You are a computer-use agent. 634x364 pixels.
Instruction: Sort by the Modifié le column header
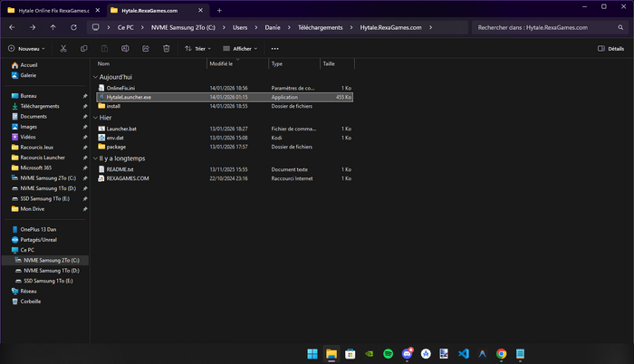(237, 64)
